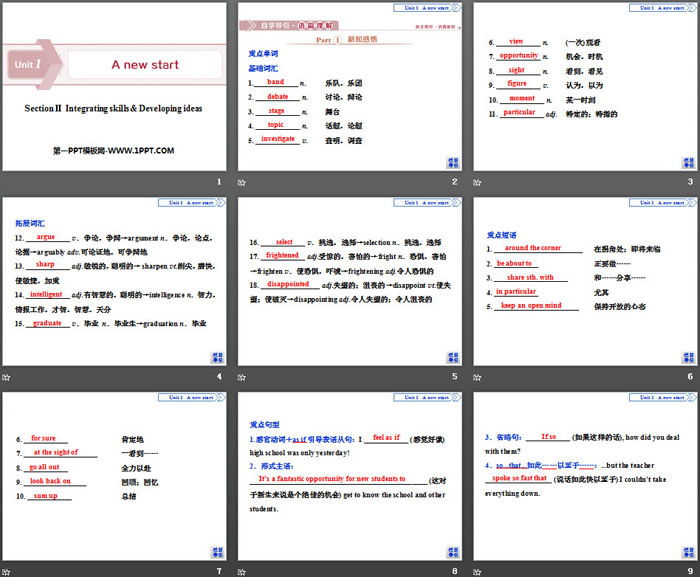Click the animation star icon under slide 4

6,377
